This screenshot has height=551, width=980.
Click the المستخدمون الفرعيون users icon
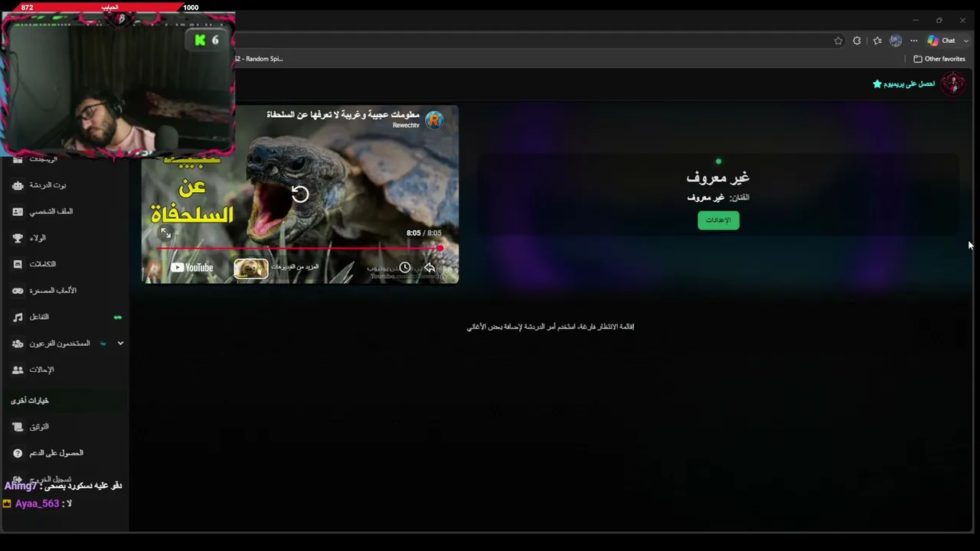18,344
